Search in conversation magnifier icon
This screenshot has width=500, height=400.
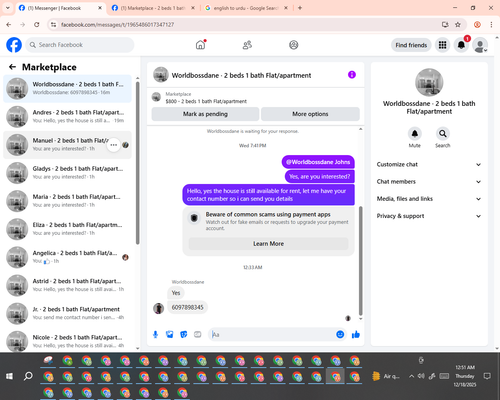point(443,134)
